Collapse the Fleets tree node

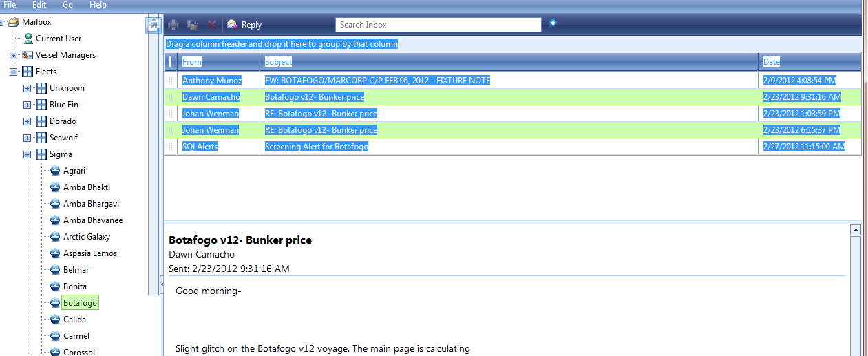(x=13, y=72)
